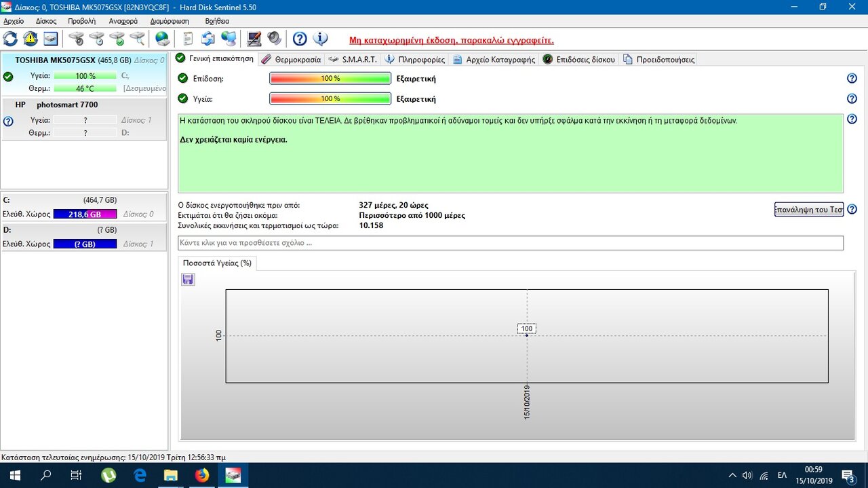
Task: Click the Task View button on taskbar
Action: pos(76,475)
